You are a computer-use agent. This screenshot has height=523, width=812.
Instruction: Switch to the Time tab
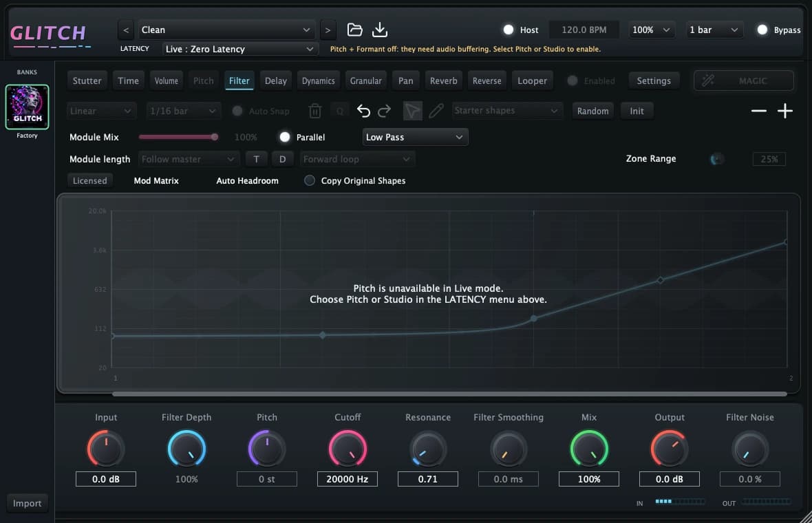point(128,81)
